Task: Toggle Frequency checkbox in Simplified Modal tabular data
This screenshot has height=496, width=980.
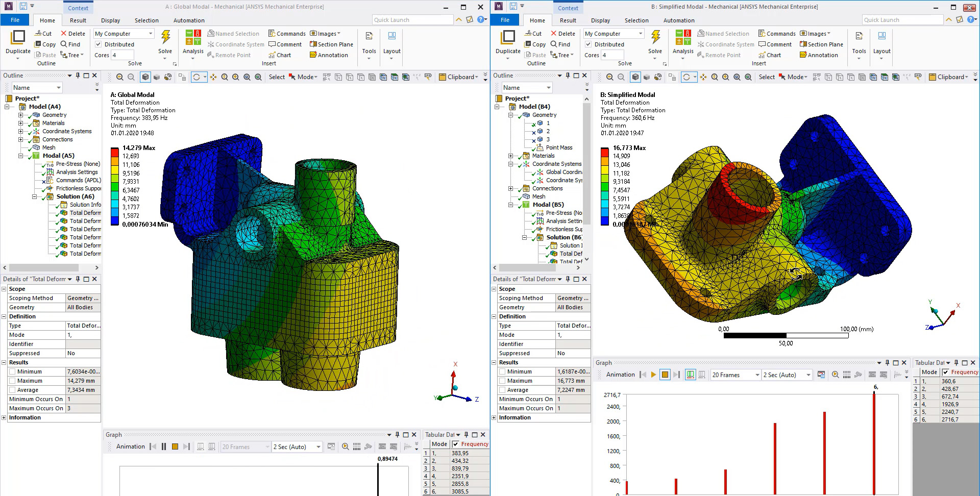Action: click(945, 373)
